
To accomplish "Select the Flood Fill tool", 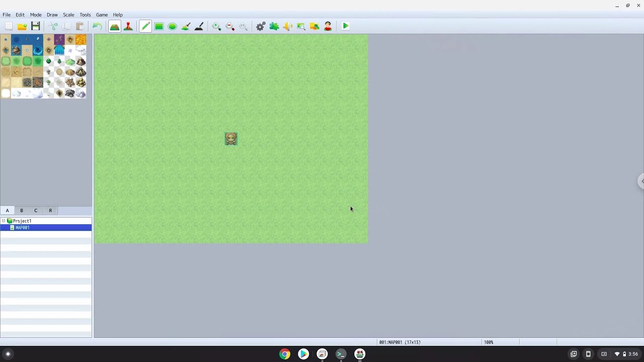I will (186, 26).
